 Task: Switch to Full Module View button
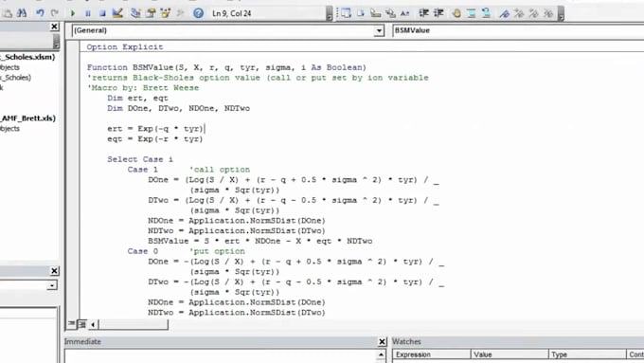(81, 324)
